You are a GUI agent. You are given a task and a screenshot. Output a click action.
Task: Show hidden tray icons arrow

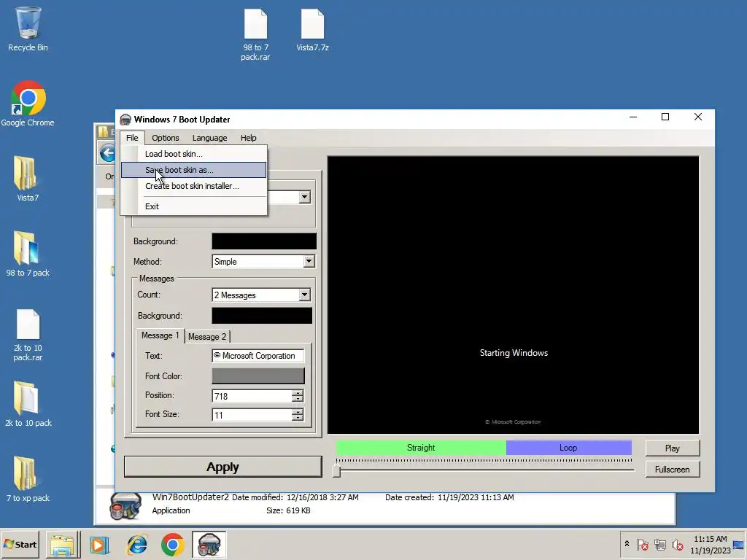pyautogui.click(x=627, y=544)
